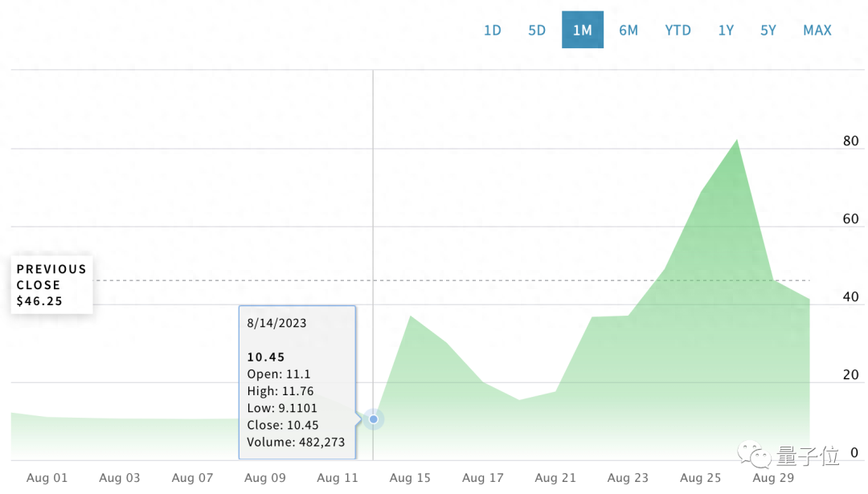
Task: Show the 6M chart range
Action: pos(628,31)
